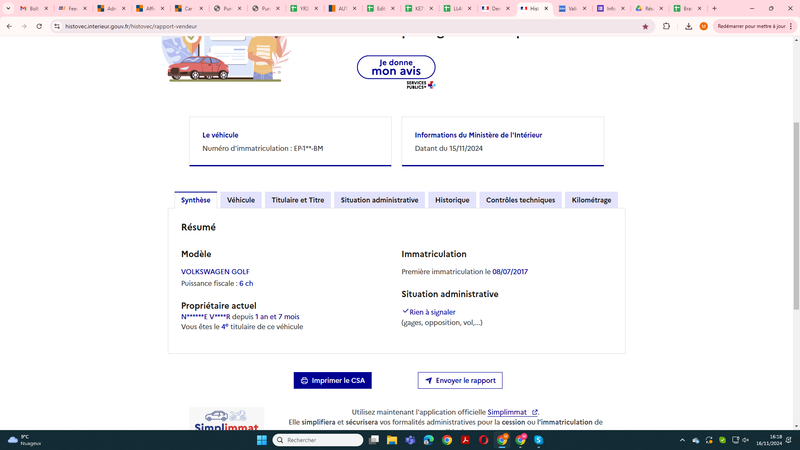Click the Imprimer le CSA button
800x450 pixels.
(333, 380)
